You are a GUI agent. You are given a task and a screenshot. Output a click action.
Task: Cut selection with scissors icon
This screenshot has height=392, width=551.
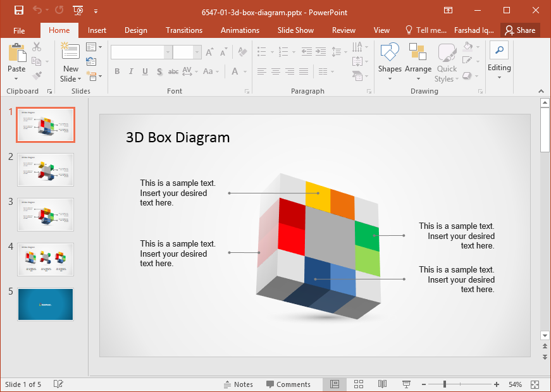(37, 46)
